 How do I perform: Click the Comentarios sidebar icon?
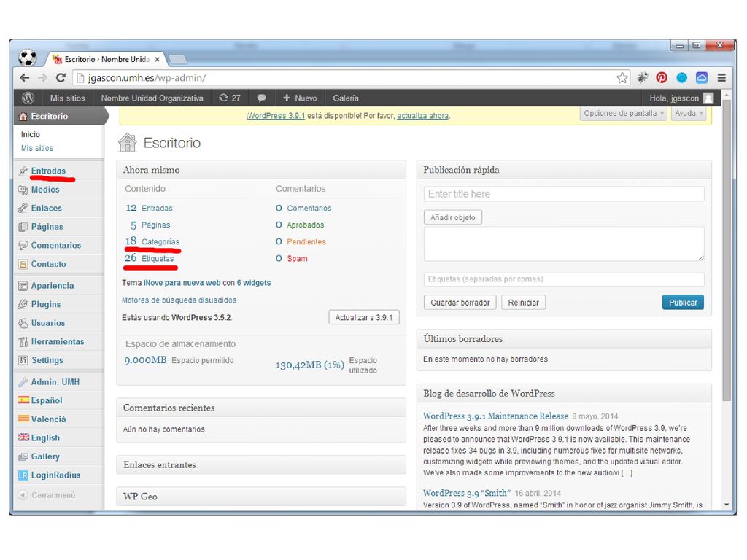(x=23, y=245)
